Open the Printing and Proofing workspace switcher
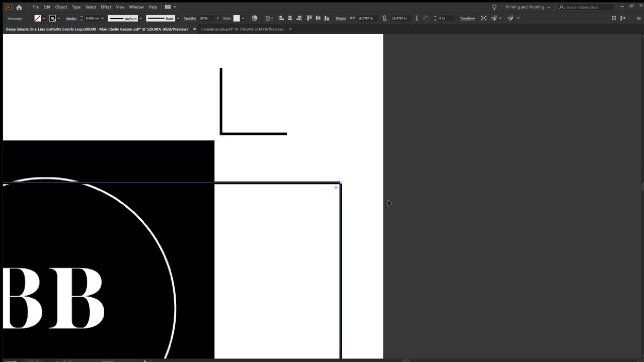 pyautogui.click(x=528, y=7)
